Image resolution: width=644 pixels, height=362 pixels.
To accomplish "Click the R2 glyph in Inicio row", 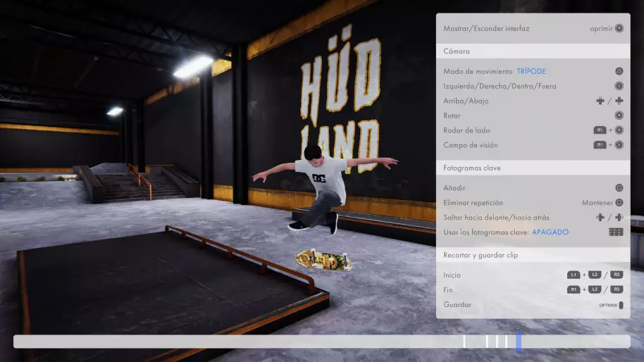I will click(617, 275).
